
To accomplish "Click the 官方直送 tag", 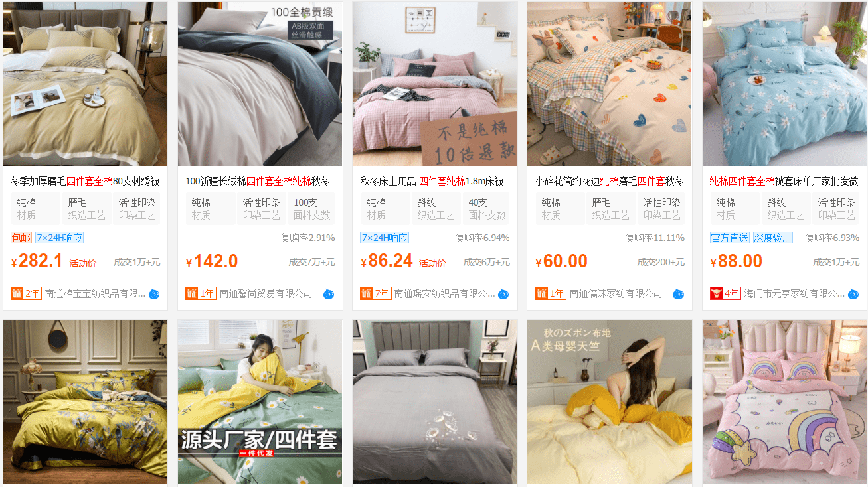I will [x=730, y=238].
